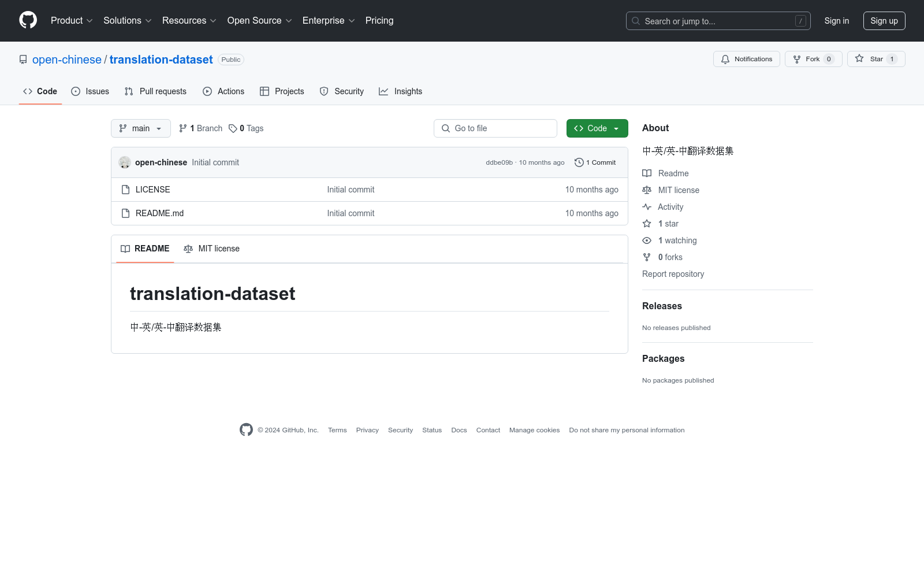Expand the Solutions menu
The image size is (924, 578).
(x=128, y=20)
